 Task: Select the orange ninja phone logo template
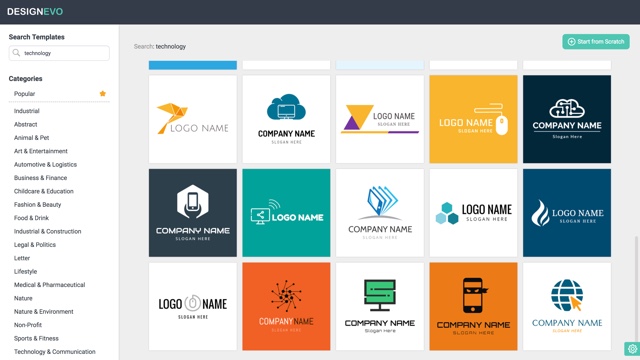coord(473,306)
